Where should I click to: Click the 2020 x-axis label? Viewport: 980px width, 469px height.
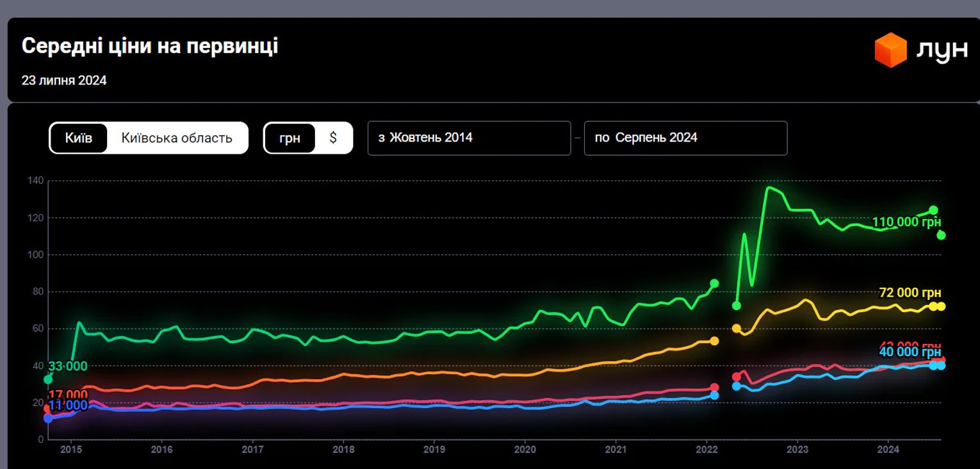click(525, 450)
